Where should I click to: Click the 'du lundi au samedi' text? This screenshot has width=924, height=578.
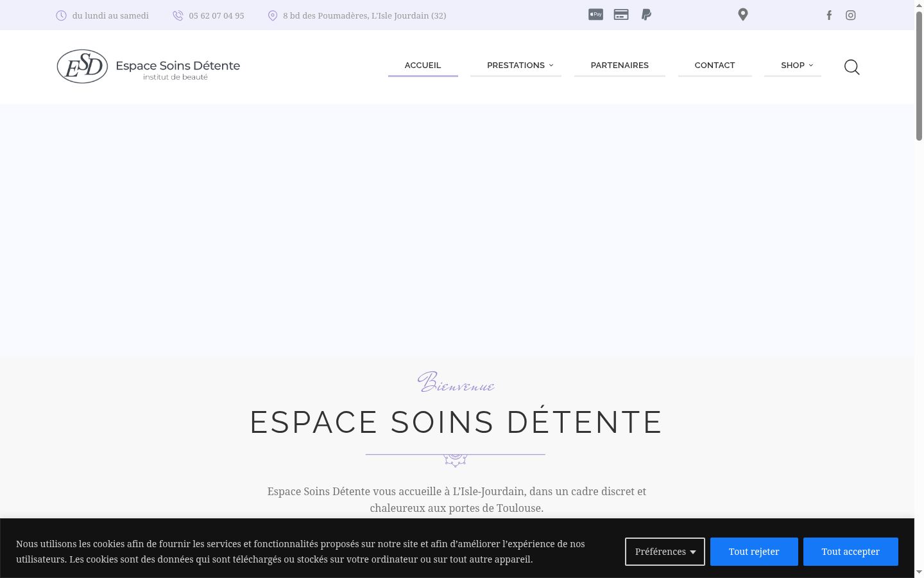110,15
